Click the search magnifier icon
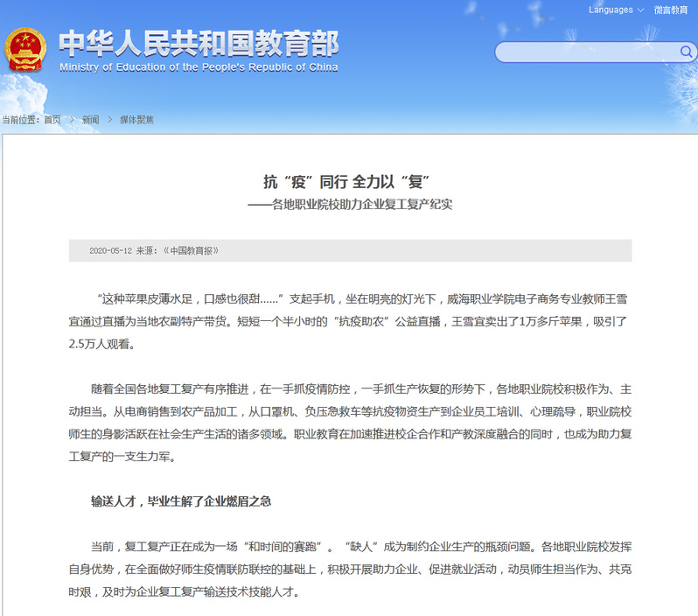 686,52
